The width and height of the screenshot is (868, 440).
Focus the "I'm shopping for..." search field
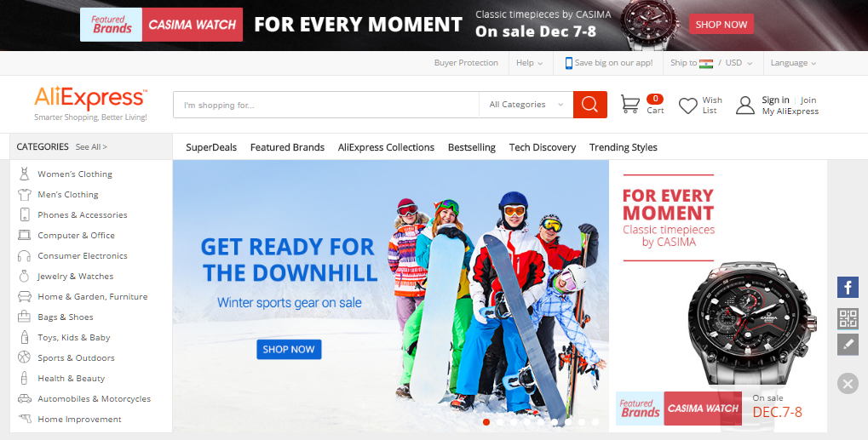coord(326,105)
